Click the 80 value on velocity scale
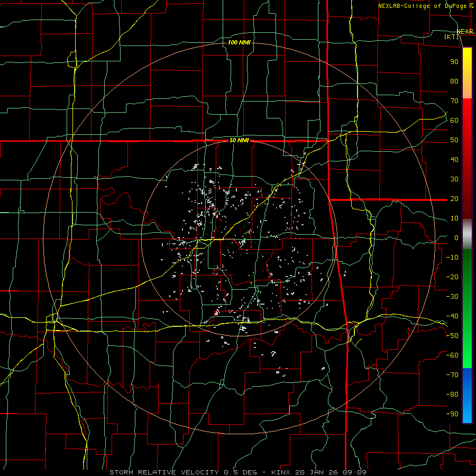This screenshot has width=476, height=476. tap(454, 81)
